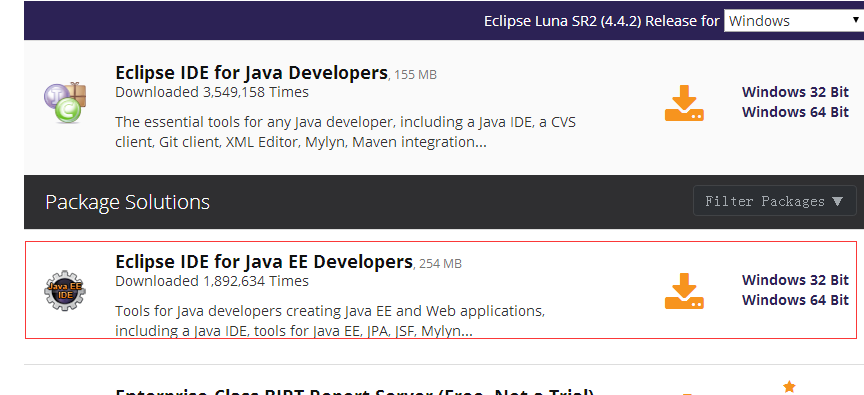Image resolution: width=864 pixels, height=395 pixels.
Task: Click the 254 MB size label
Action: [441, 264]
